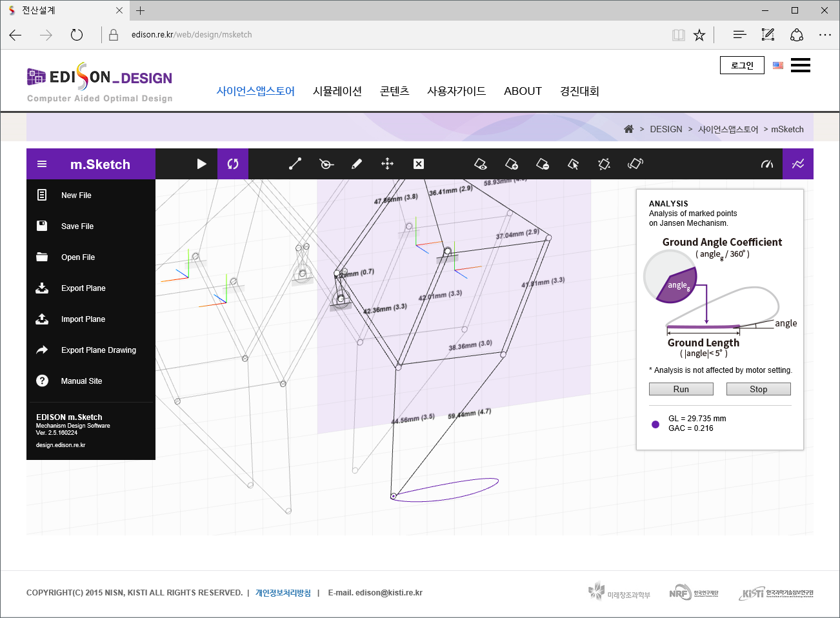Click the browser forward arrow
The width and height of the screenshot is (840, 618).
tap(46, 35)
